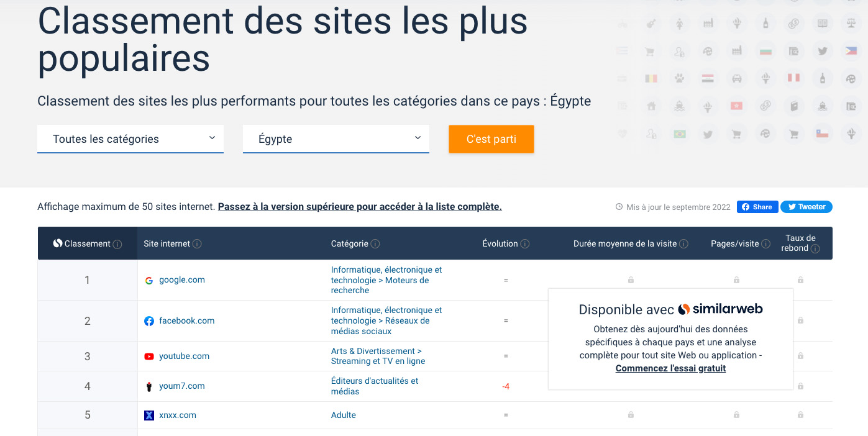Click the info icon beside Classement header
Image resolution: width=868 pixels, height=436 pixels.
tap(117, 244)
